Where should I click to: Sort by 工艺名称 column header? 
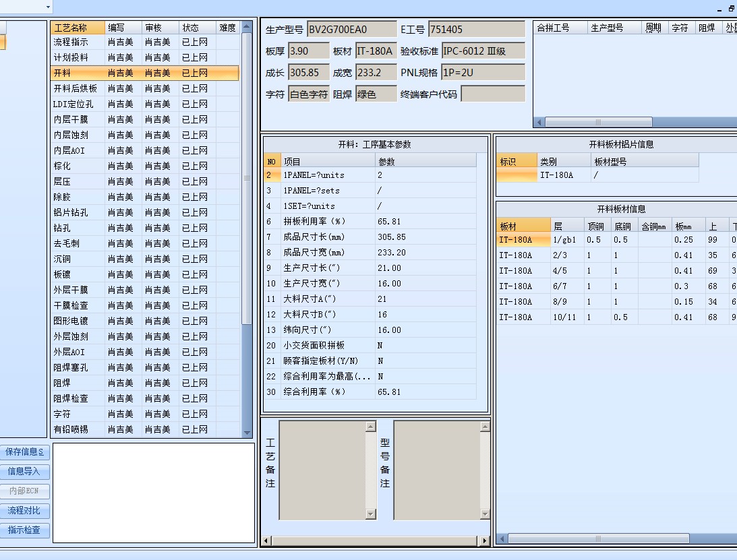[78, 28]
